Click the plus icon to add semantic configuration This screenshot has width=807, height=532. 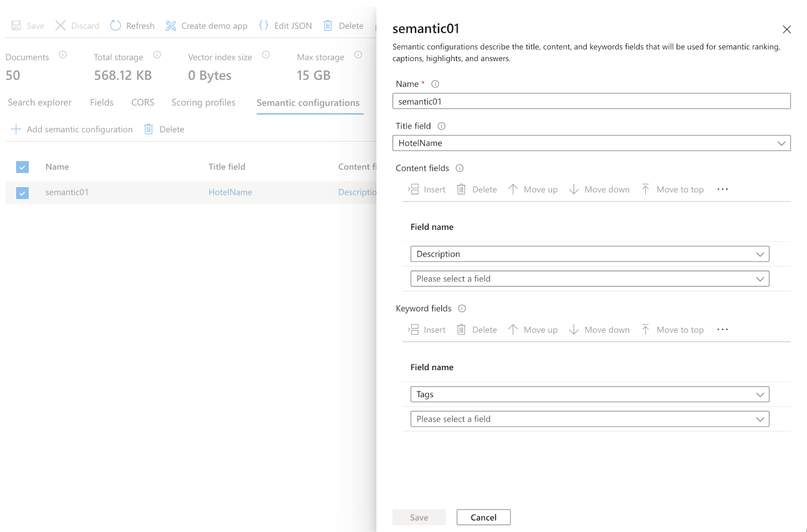click(x=16, y=130)
